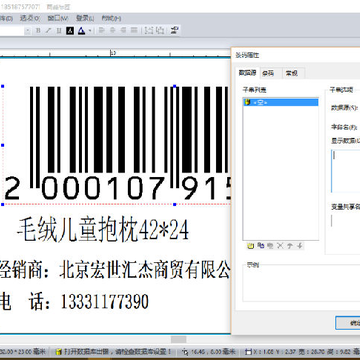Viewport: 360px width, 360px height.
Task: Toggle underline text formatting
Action: click(59, 31)
